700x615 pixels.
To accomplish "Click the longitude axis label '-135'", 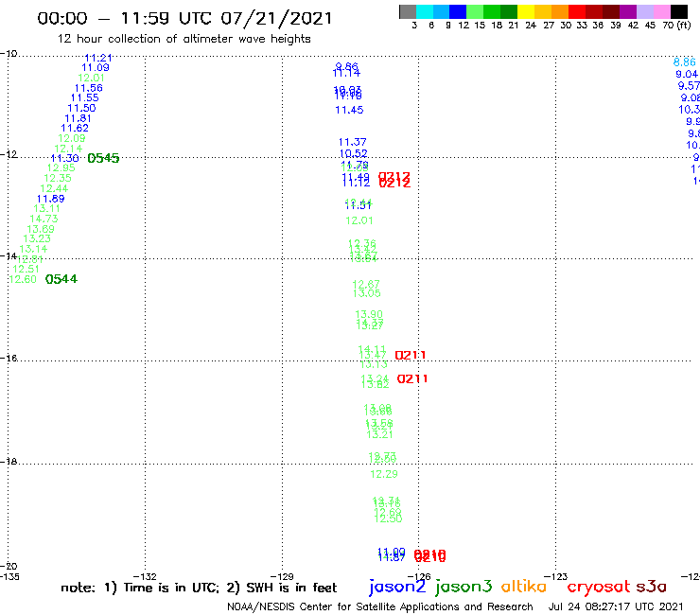I will (x=9, y=576).
